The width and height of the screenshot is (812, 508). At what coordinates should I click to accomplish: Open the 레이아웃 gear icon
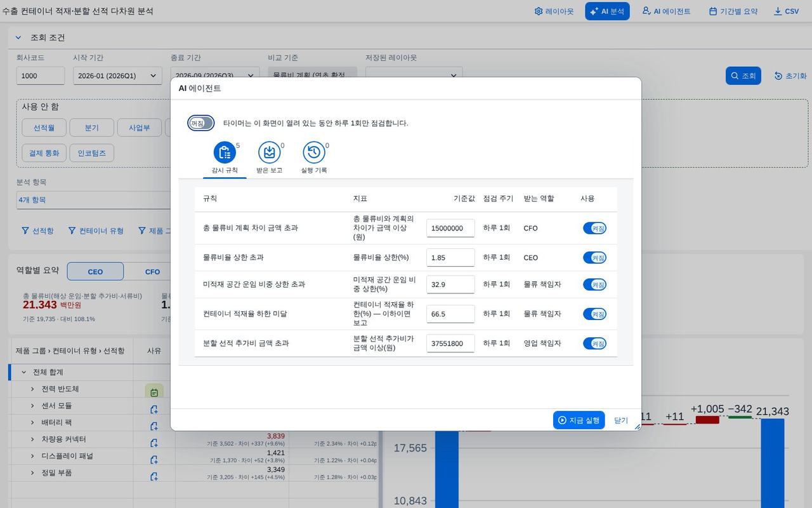[x=539, y=11]
